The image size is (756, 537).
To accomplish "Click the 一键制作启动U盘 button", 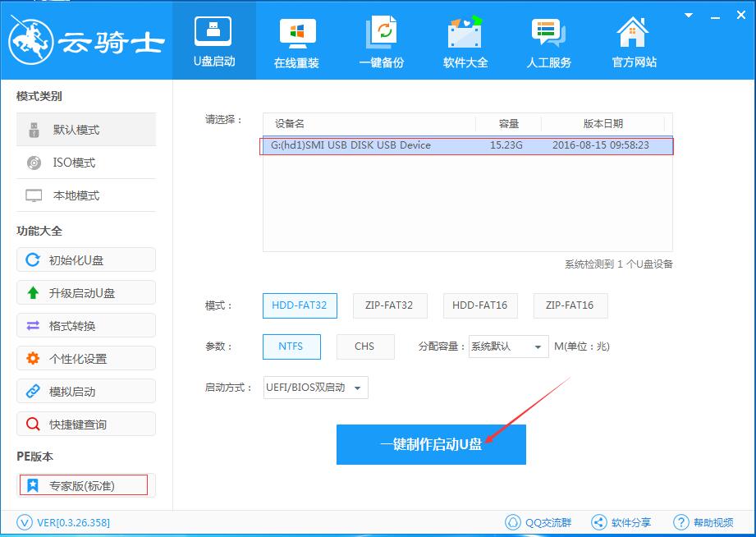I will pos(431,444).
